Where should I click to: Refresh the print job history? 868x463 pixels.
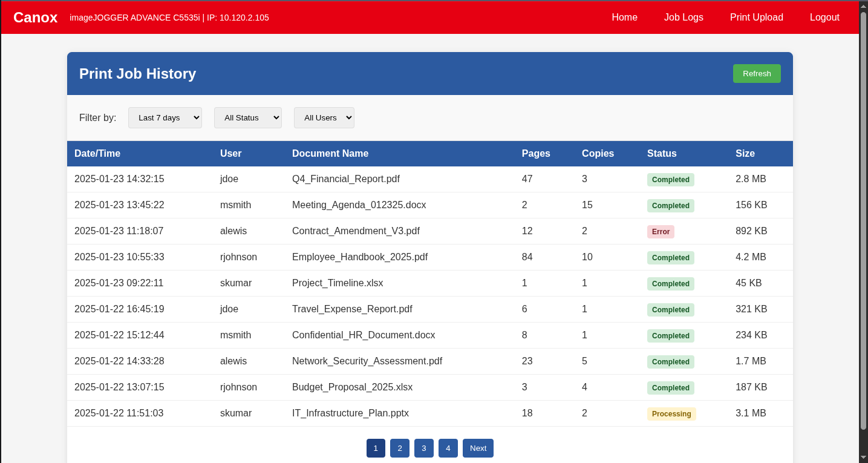(757, 73)
